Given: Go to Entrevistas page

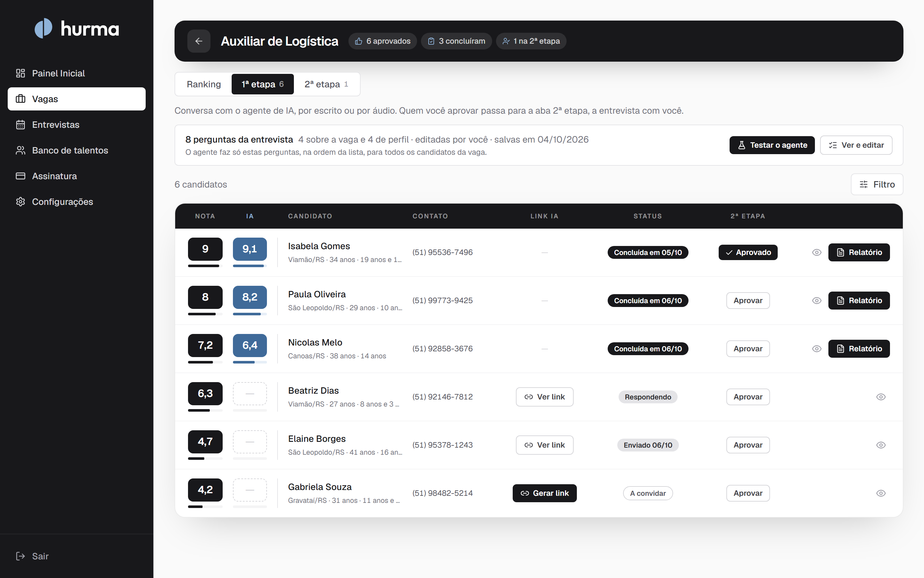Looking at the screenshot, I should coord(76,125).
